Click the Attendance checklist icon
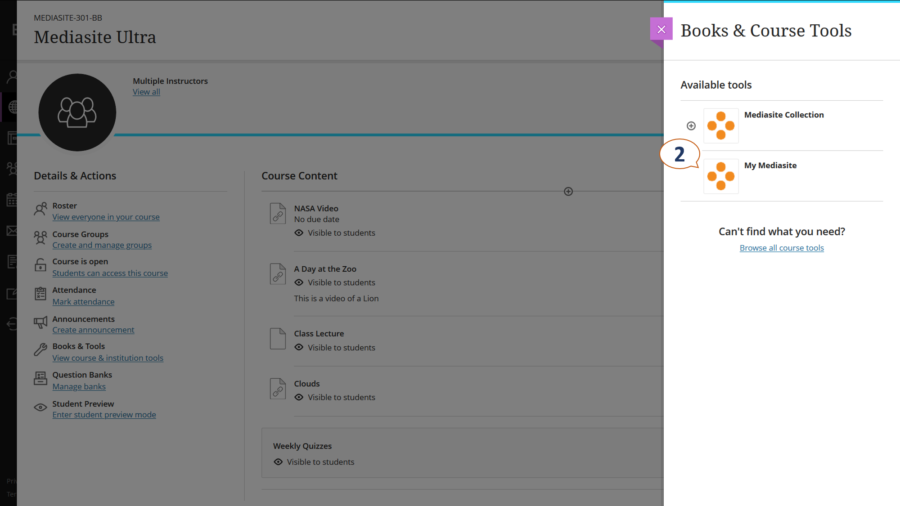Viewport: 900px width, 506px height. pos(40,294)
